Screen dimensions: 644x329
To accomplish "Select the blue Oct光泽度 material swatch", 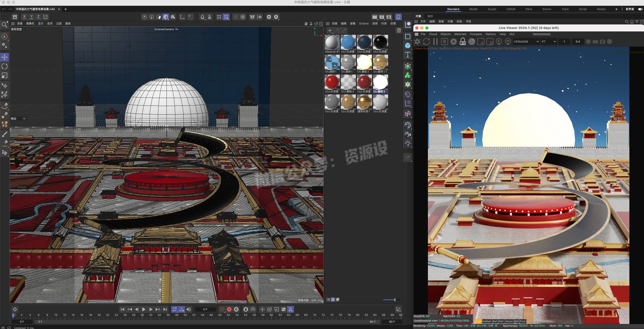I will (x=348, y=42).
